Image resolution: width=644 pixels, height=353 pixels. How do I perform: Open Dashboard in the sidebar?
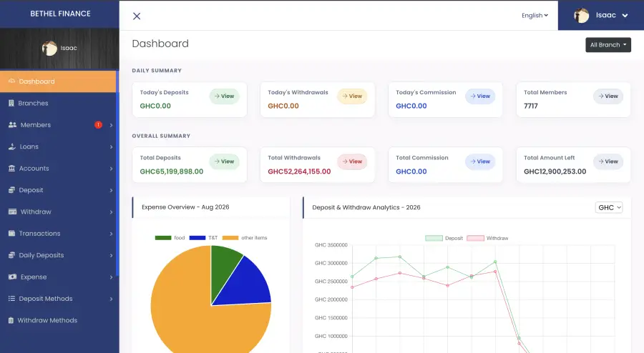pos(58,81)
